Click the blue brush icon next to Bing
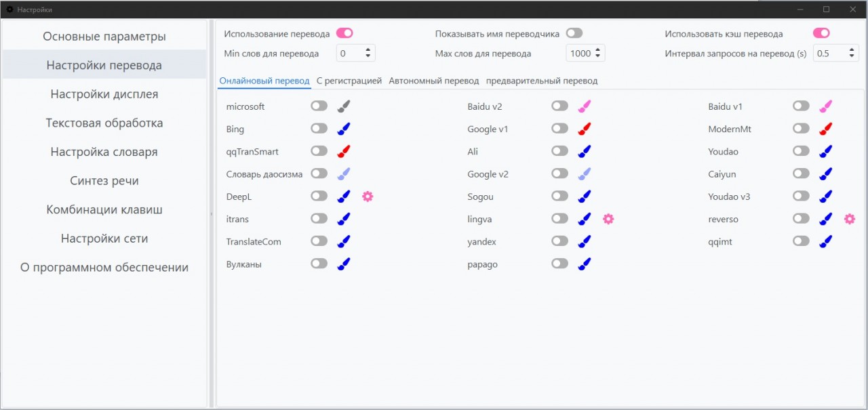 tap(344, 129)
